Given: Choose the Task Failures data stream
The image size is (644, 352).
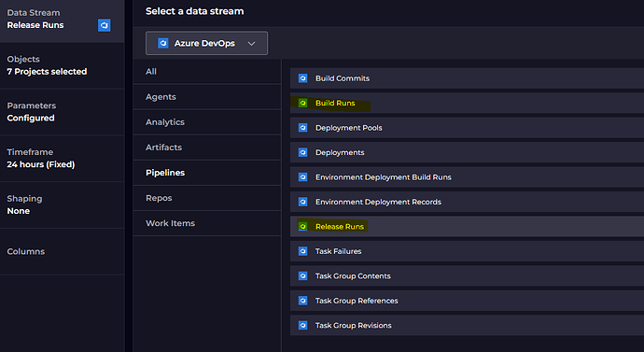Looking at the screenshot, I should pos(467,251).
